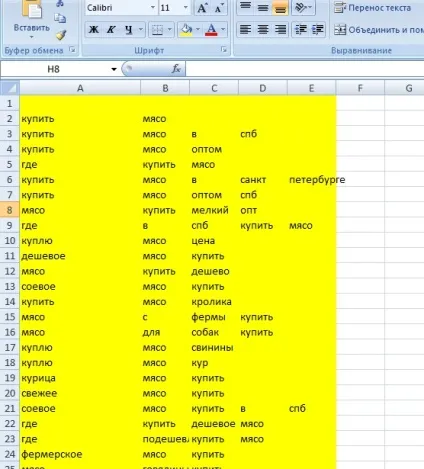Toggle italic К formatting
Image resolution: width=424 pixels, height=469 pixels.
tap(111, 30)
